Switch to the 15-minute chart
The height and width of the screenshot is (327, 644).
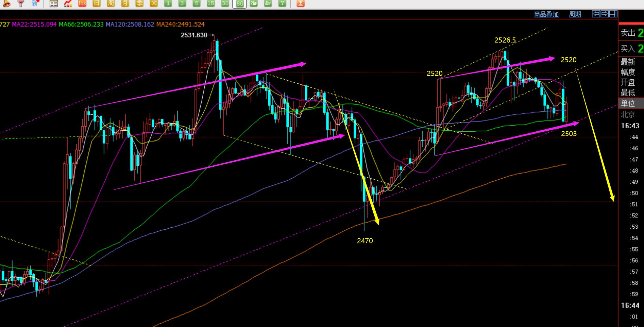[211, 3]
